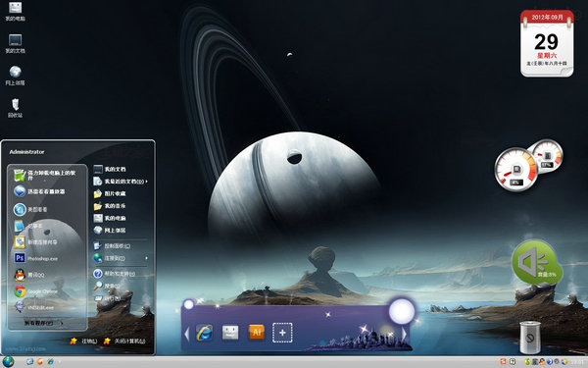
Task: Click the Internet Explorer icon in the dock
Action: point(205,333)
